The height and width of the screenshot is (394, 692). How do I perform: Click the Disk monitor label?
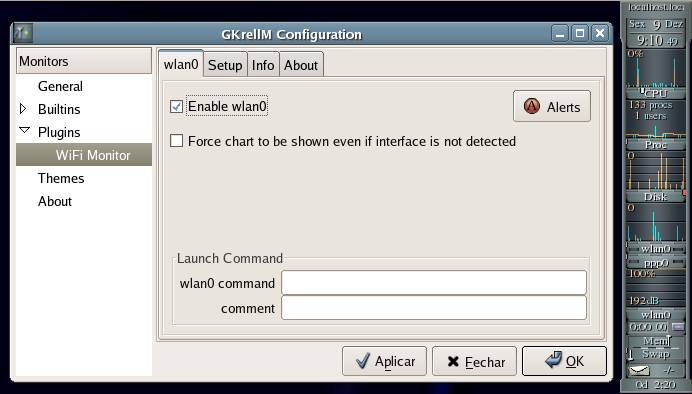pyautogui.click(x=655, y=197)
